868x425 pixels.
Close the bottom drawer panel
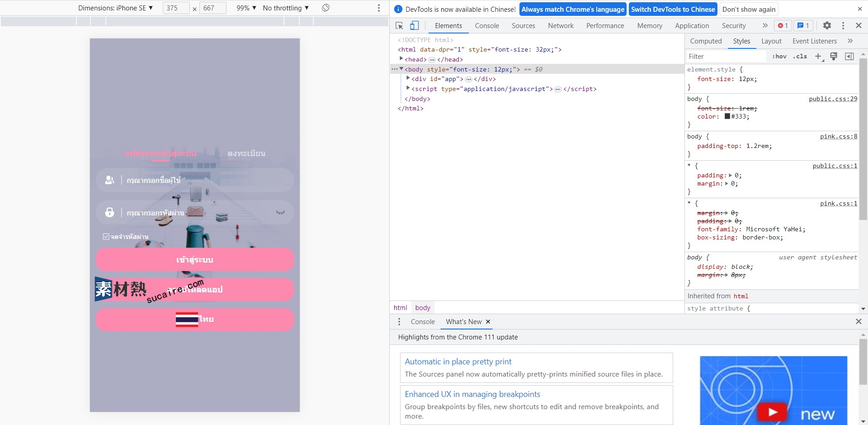coord(859,321)
